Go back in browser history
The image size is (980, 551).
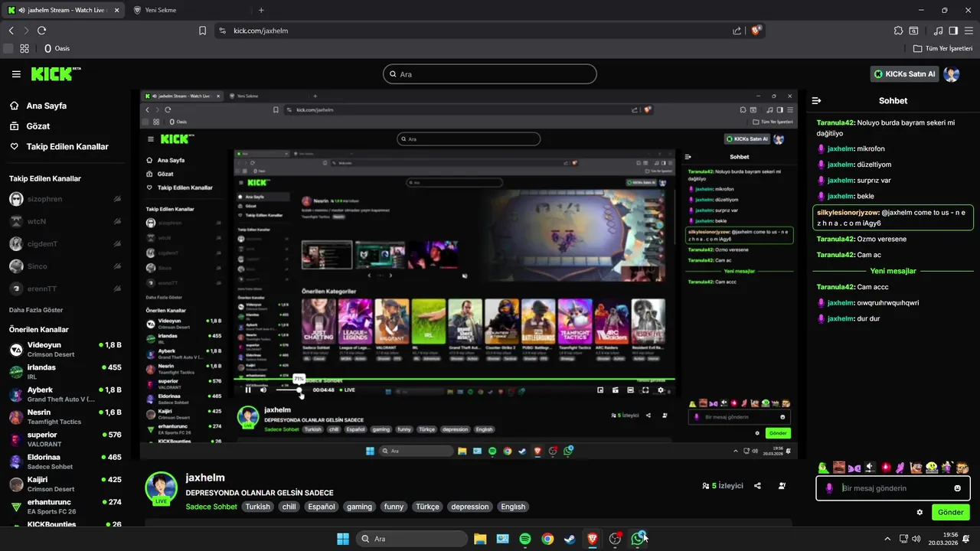pyautogui.click(x=11, y=31)
